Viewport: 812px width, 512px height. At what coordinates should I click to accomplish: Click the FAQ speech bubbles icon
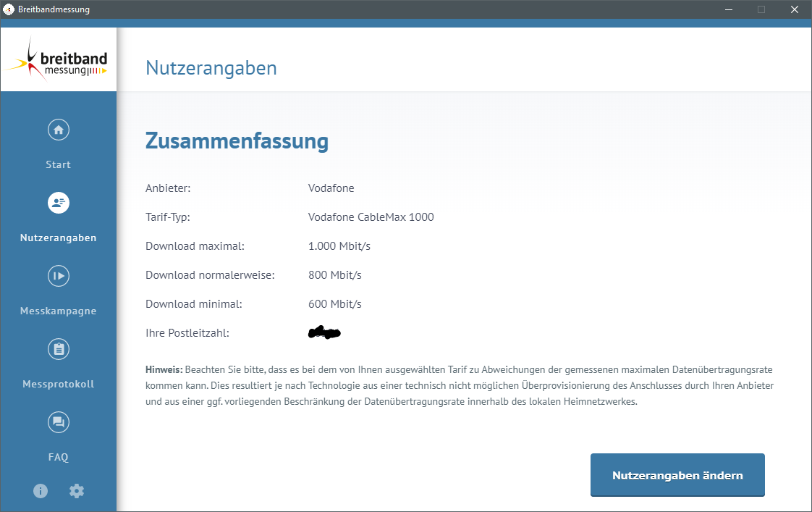[x=59, y=421]
